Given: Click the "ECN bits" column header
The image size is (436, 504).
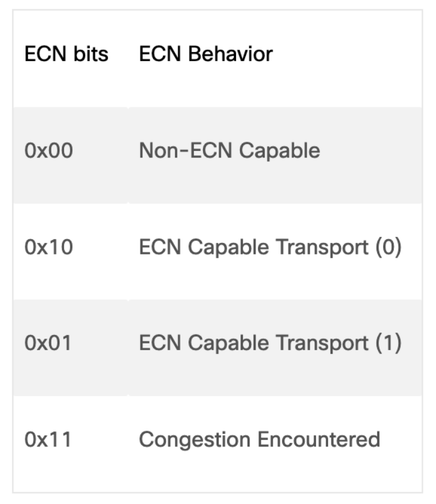Looking at the screenshot, I should tap(67, 54).
